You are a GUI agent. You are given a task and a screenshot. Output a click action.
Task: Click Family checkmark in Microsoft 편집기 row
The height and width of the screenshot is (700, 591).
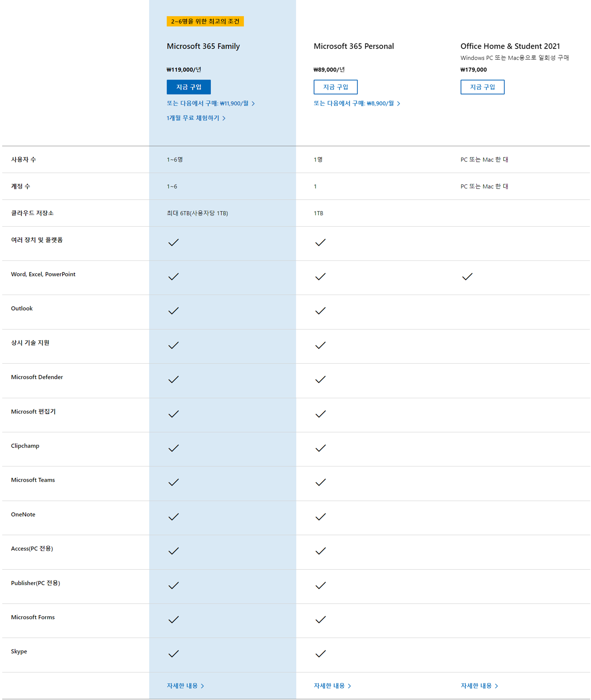(173, 414)
